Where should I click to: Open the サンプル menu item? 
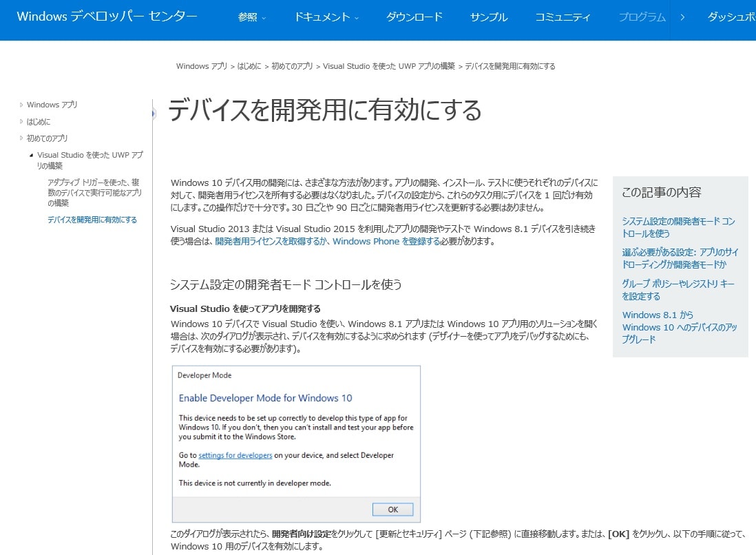point(488,17)
